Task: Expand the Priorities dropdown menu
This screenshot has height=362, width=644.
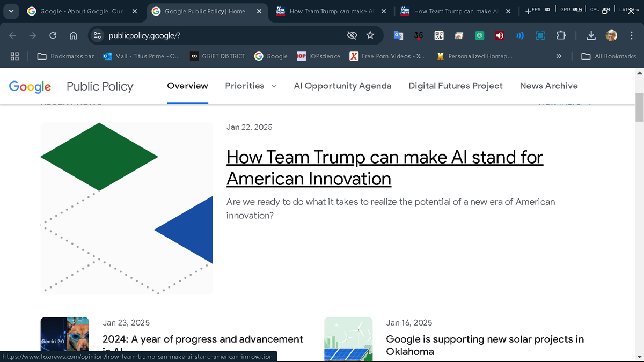Action: tap(251, 86)
